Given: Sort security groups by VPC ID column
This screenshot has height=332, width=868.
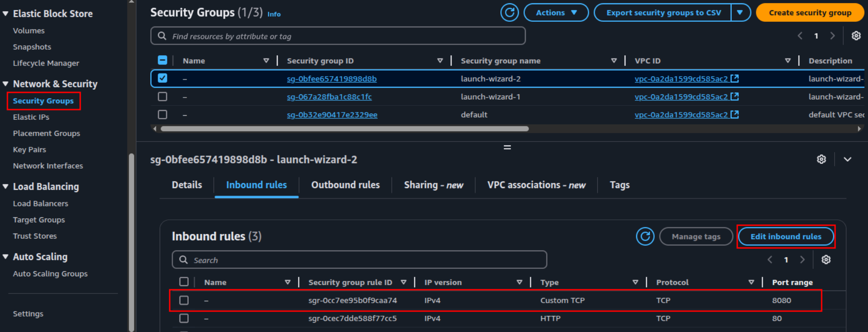Looking at the screenshot, I should tap(787, 61).
